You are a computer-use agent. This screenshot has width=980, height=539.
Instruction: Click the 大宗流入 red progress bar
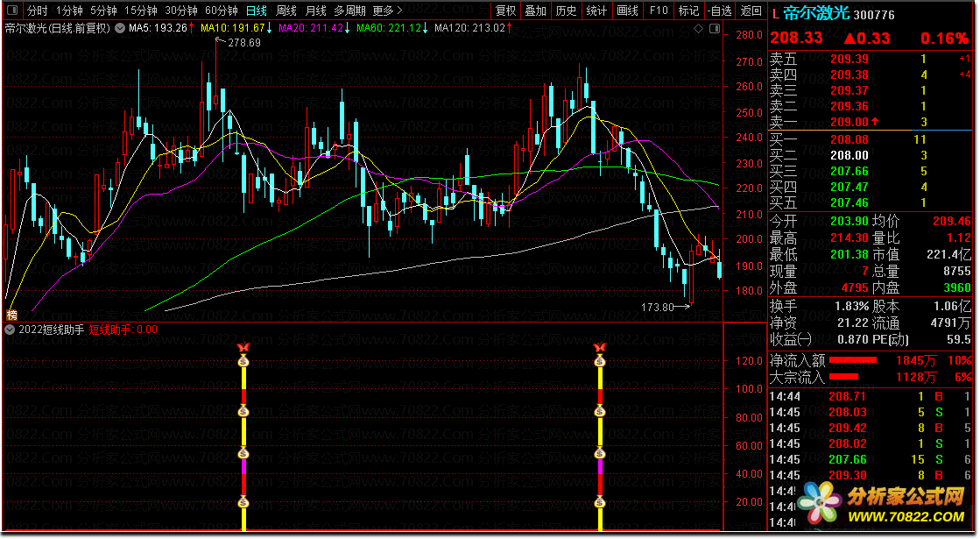pos(843,377)
